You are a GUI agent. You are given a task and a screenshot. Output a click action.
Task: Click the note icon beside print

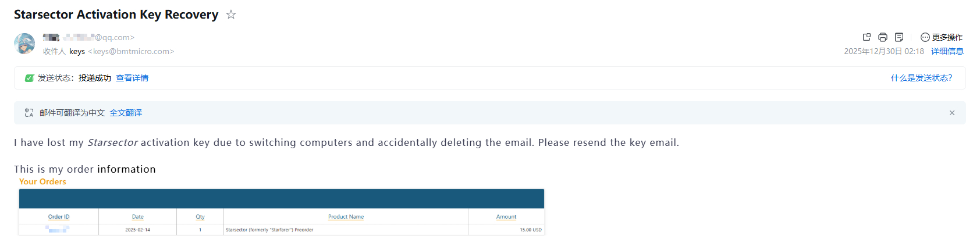pos(899,37)
